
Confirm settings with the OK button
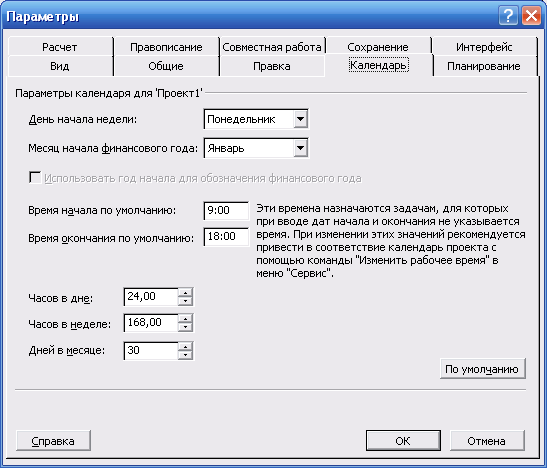[x=403, y=441]
